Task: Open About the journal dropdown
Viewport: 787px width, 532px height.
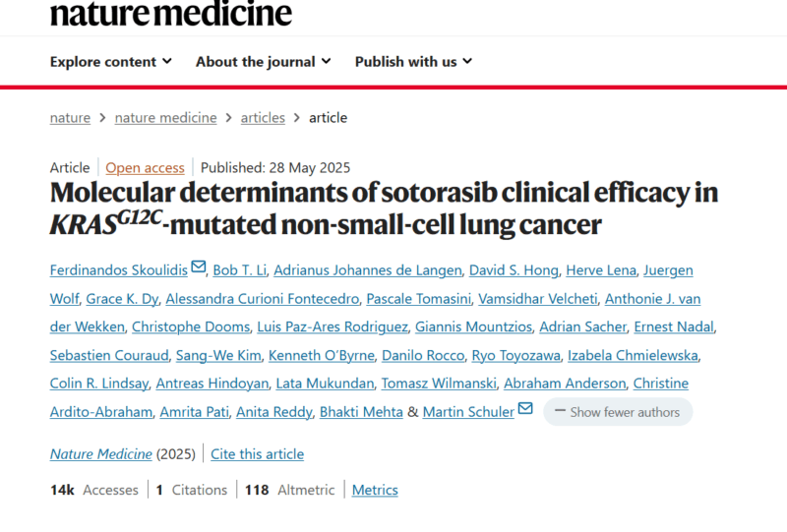Action: [x=264, y=62]
